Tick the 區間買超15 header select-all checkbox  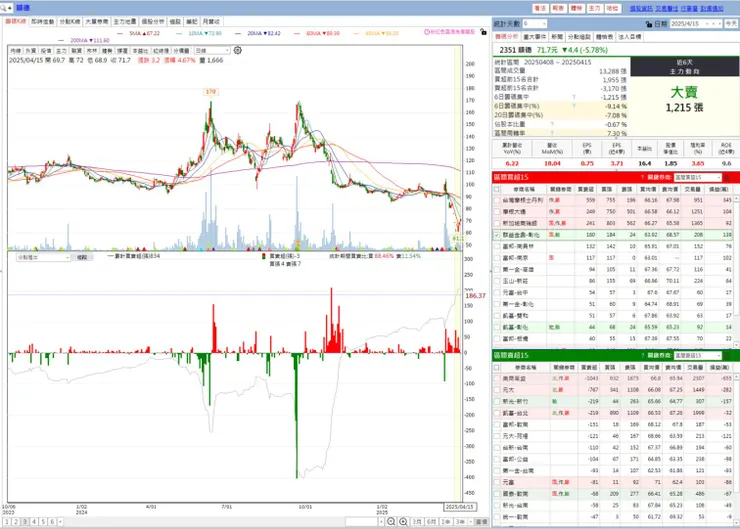(x=496, y=189)
